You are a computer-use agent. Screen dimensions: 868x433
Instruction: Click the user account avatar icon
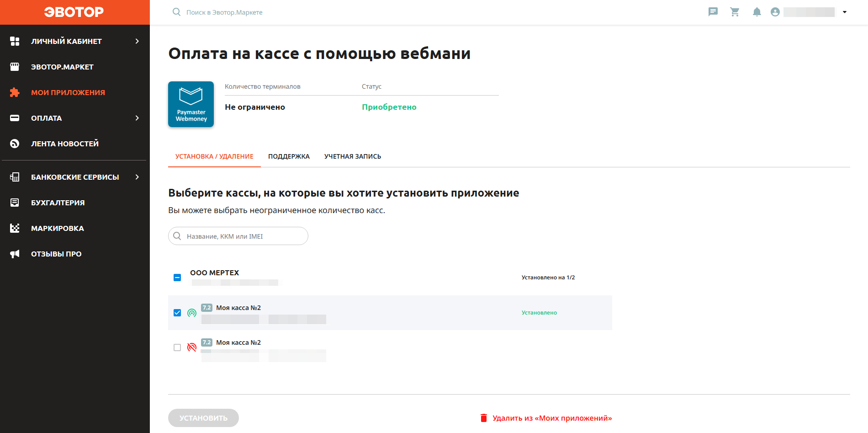pyautogui.click(x=775, y=12)
